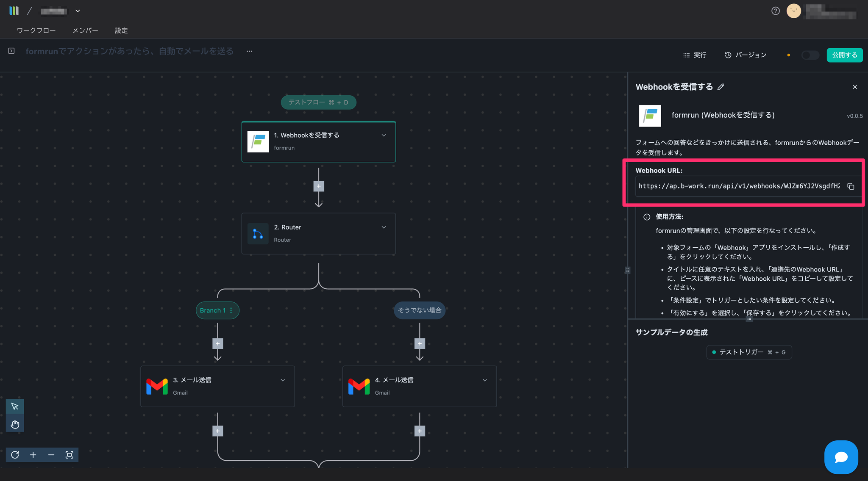Image resolution: width=868 pixels, height=481 pixels.
Task: Click the fit-to-screen icon
Action: (x=70, y=455)
